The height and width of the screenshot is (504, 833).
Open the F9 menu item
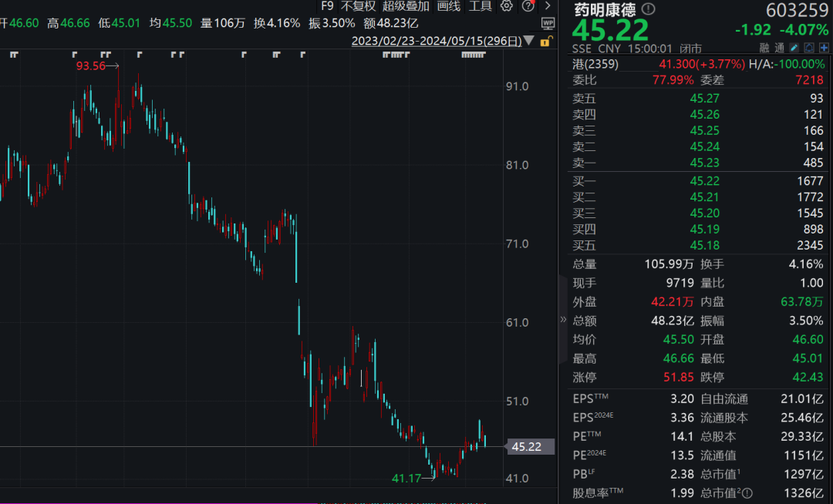coord(327,6)
